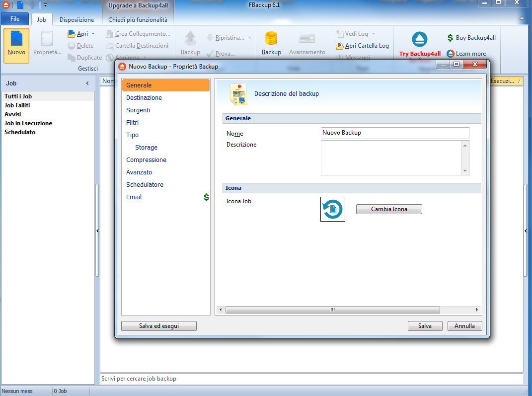The width and height of the screenshot is (532, 396).
Task: Select the Schedulatore settings page
Action: (145, 185)
